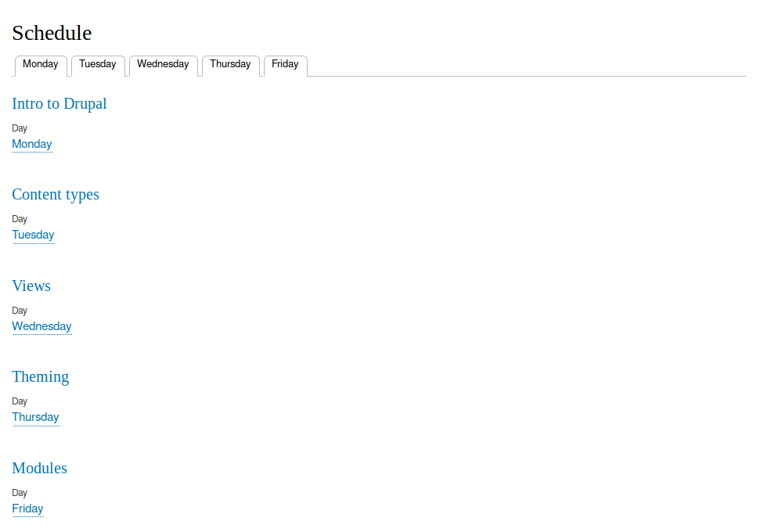The width and height of the screenshot is (757, 532).
Task: Open the Views session link
Action: (31, 286)
